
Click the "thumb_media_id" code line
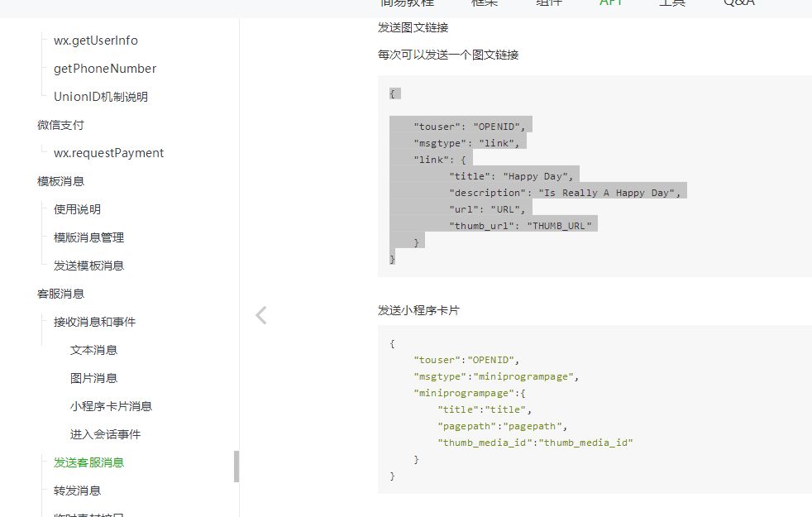[x=535, y=443]
